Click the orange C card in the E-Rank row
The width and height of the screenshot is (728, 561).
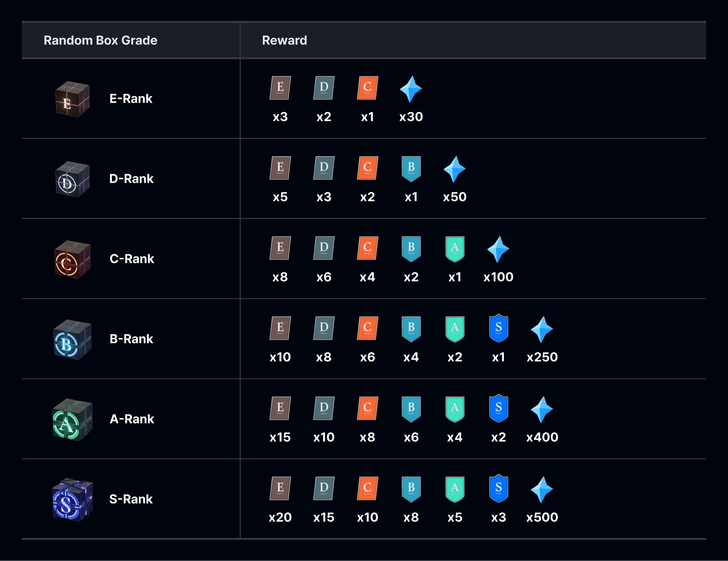point(367,88)
